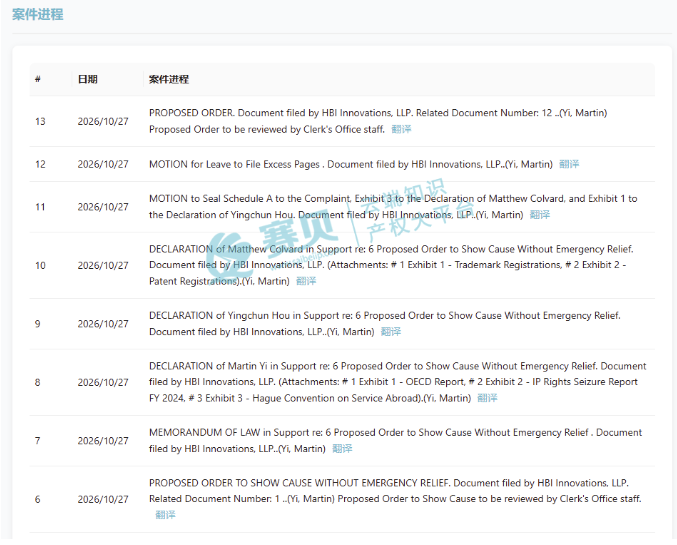Viewport: 677px width, 545px height.
Task: Select row number 9 cell
Action: [x=38, y=324]
